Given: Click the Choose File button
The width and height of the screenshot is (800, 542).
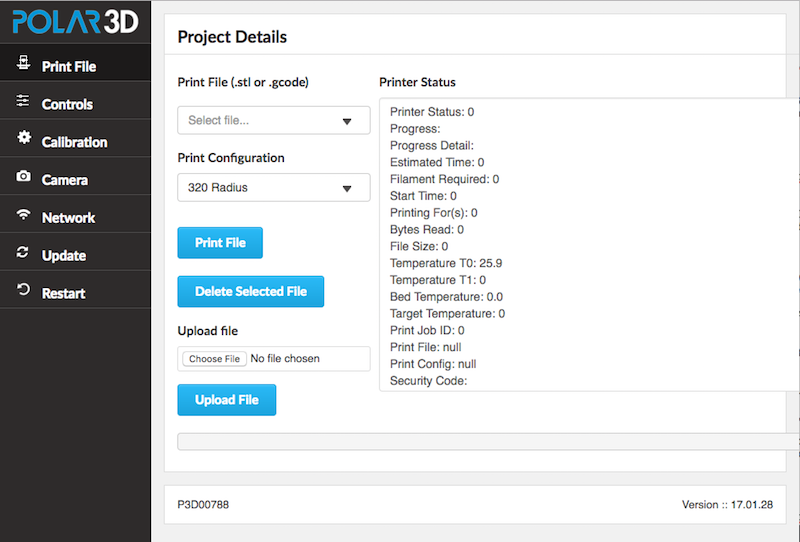Looking at the screenshot, I should click(214, 359).
